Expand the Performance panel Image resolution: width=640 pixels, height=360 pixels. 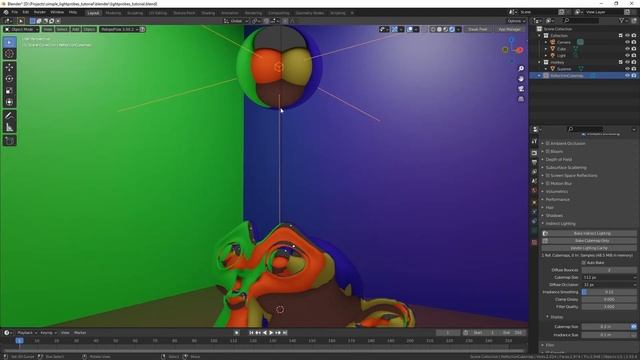(x=558, y=200)
